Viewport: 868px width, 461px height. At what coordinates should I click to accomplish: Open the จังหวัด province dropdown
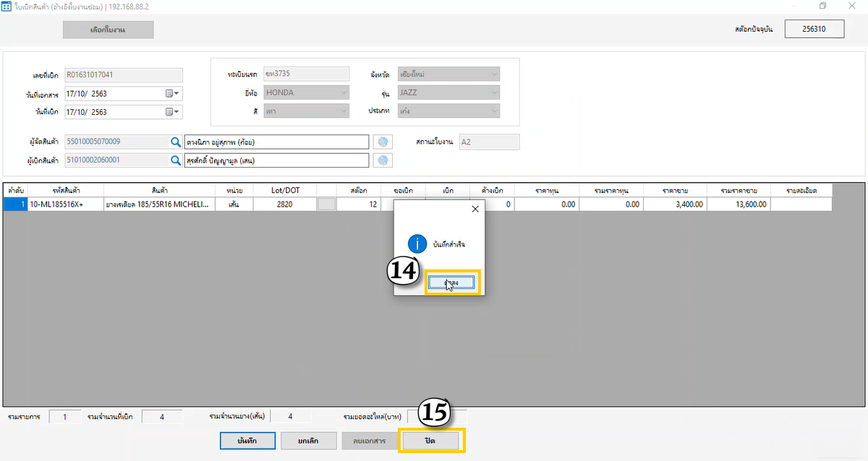[493, 74]
